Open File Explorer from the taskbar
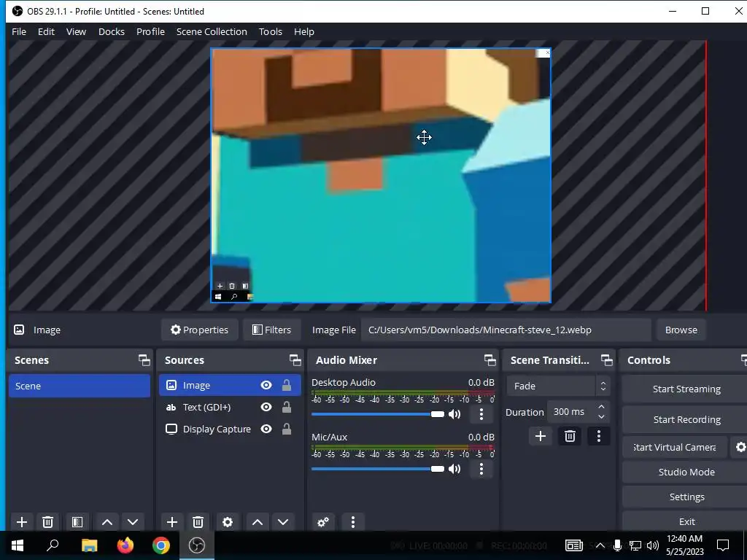The width and height of the screenshot is (747, 560). click(89, 545)
